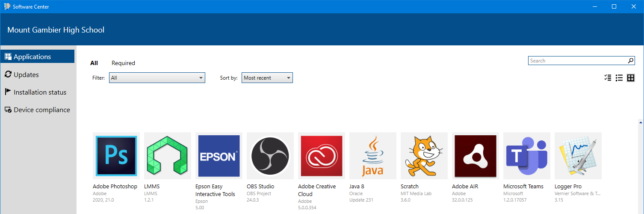Switch to list view layout
Screen dimensions: 644x214
[x=619, y=78]
